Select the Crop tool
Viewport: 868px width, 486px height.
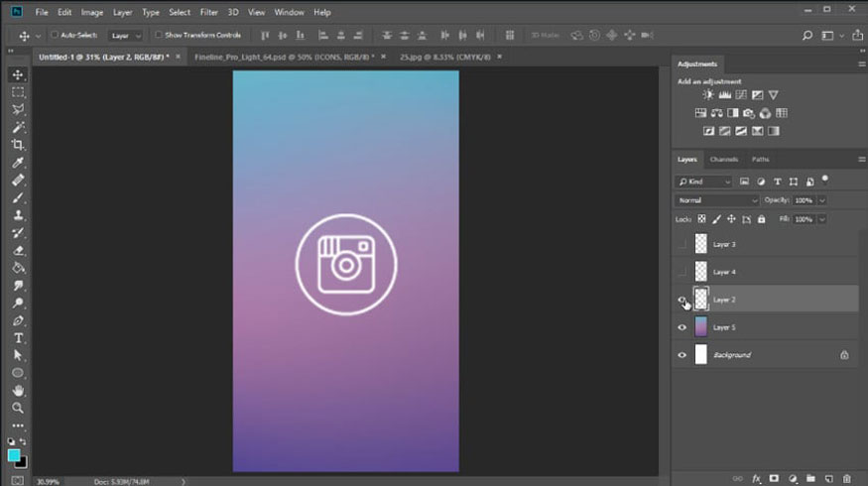click(18, 145)
